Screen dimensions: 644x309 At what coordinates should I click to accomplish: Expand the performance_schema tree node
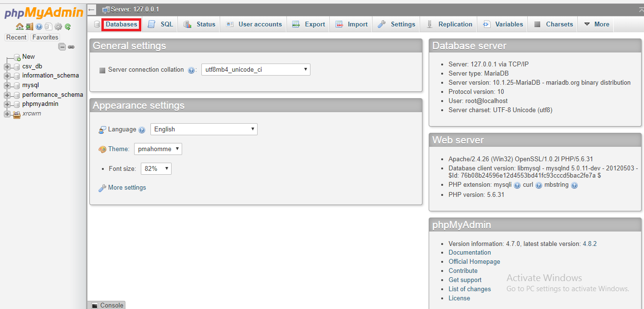[x=7, y=95]
